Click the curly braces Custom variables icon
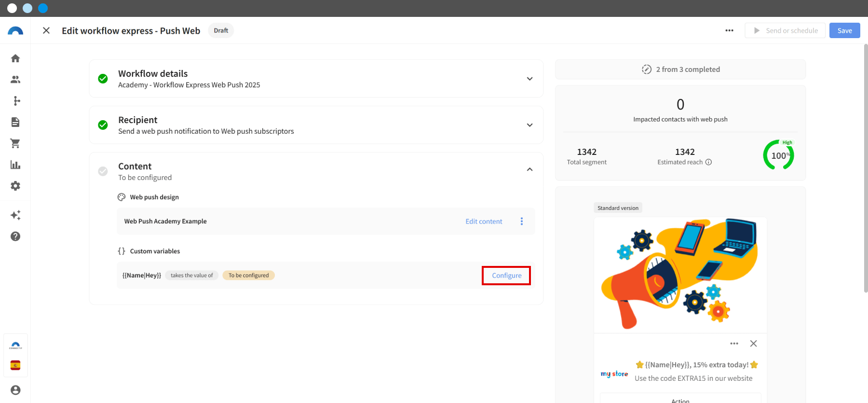 click(122, 251)
